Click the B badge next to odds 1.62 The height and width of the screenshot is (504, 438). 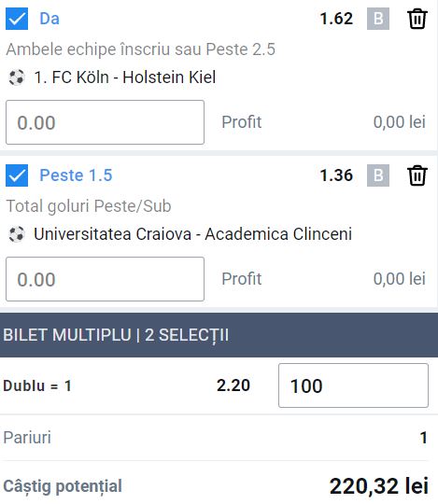[378, 19]
